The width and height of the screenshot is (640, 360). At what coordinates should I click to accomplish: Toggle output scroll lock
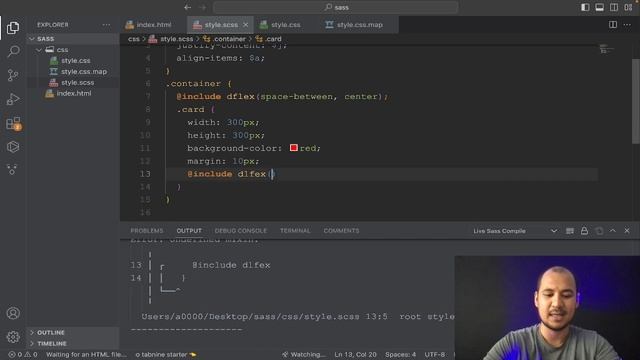584,231
